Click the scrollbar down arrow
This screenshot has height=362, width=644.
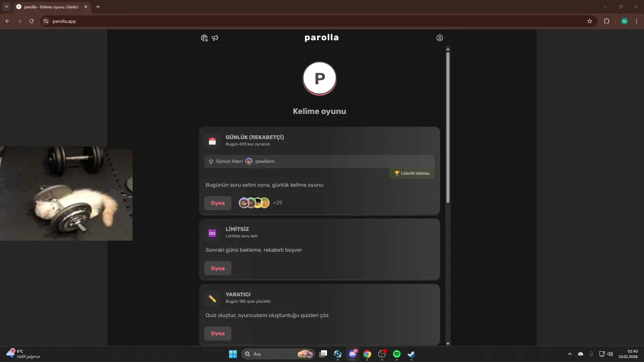point(448,344)
